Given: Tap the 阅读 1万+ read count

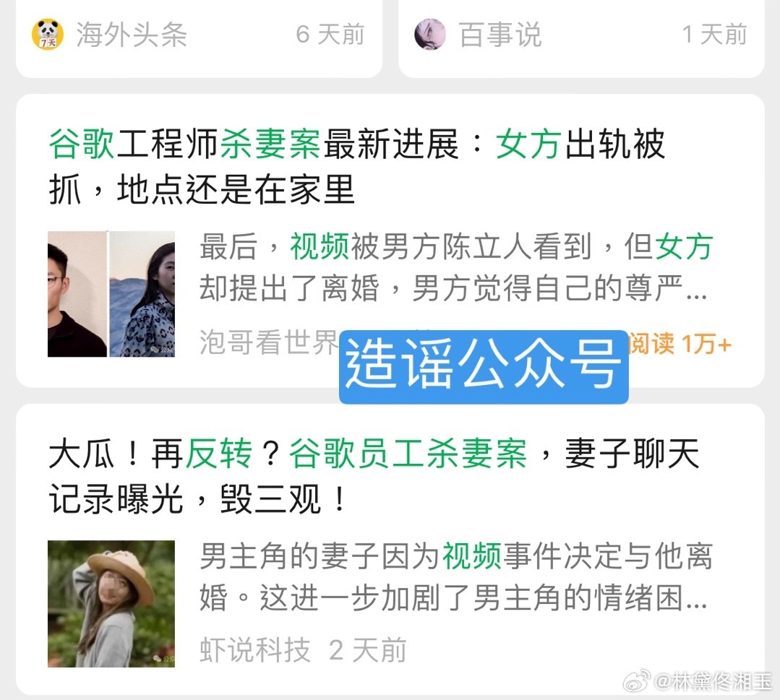Looking at the screenshot, I should tap(680, 344).
